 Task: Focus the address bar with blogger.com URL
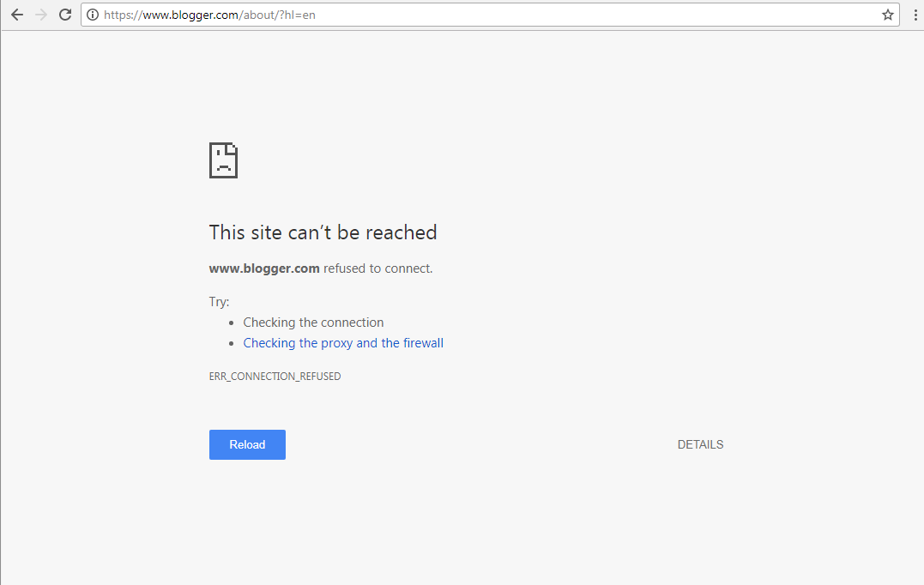click(x=489, y=15)
